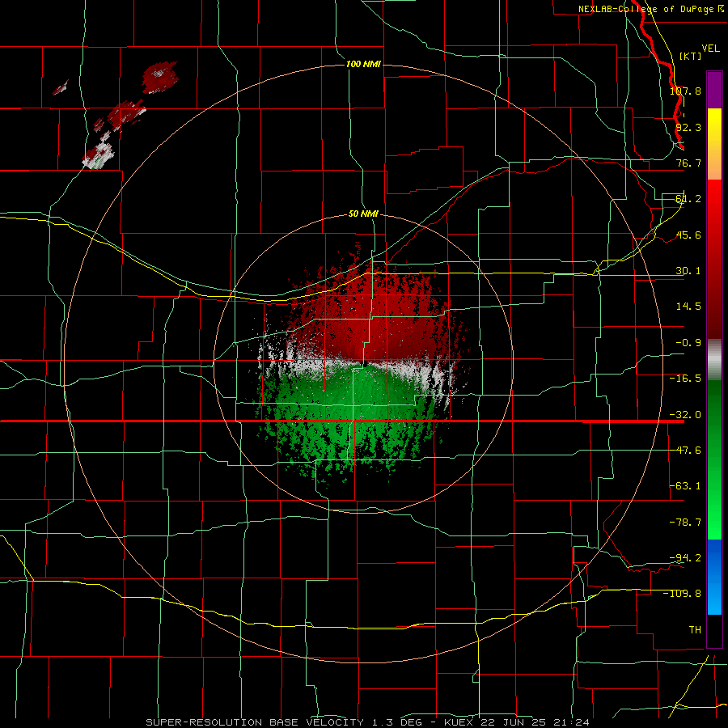Select the 107.8 velocity scale value
This screenshot has height=728, width=728.
point(686,91)
